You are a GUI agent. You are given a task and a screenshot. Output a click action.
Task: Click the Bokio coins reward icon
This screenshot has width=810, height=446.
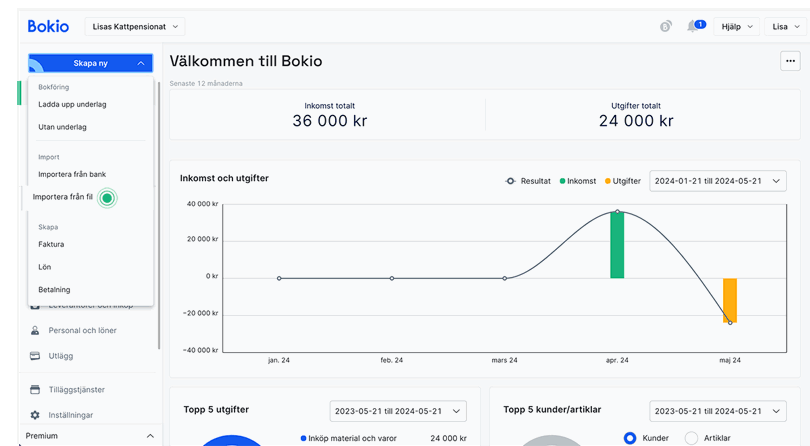665,26
